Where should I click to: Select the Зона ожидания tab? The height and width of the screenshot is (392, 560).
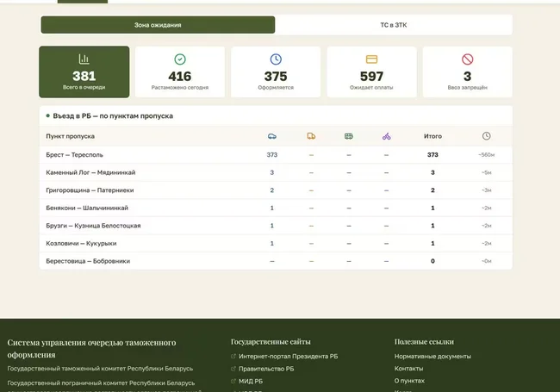[x=158, y=25]
